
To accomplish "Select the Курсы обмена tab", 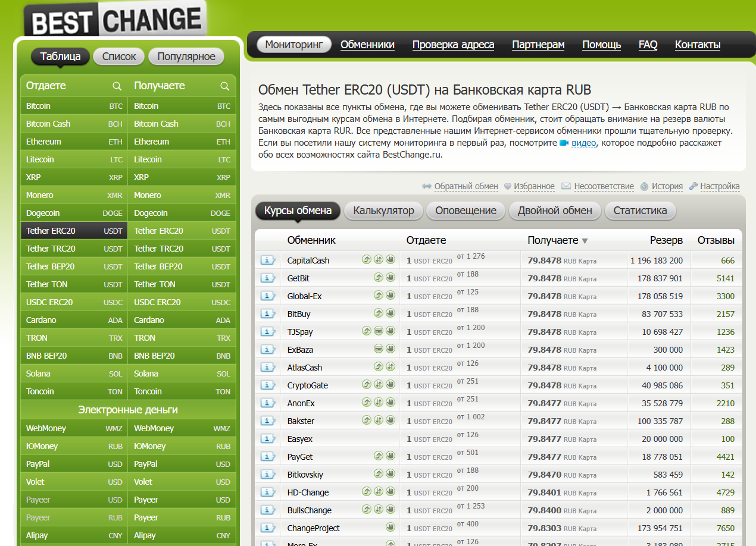I will coord(298,211).
